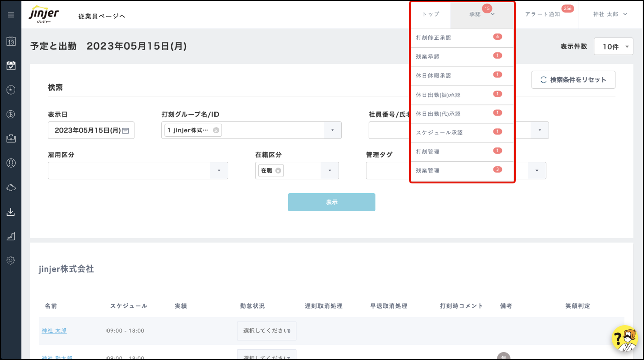The width and height of the screenshot is (644, 360).
Task: Switch to the トップ tab
Action: pos(431,14)
